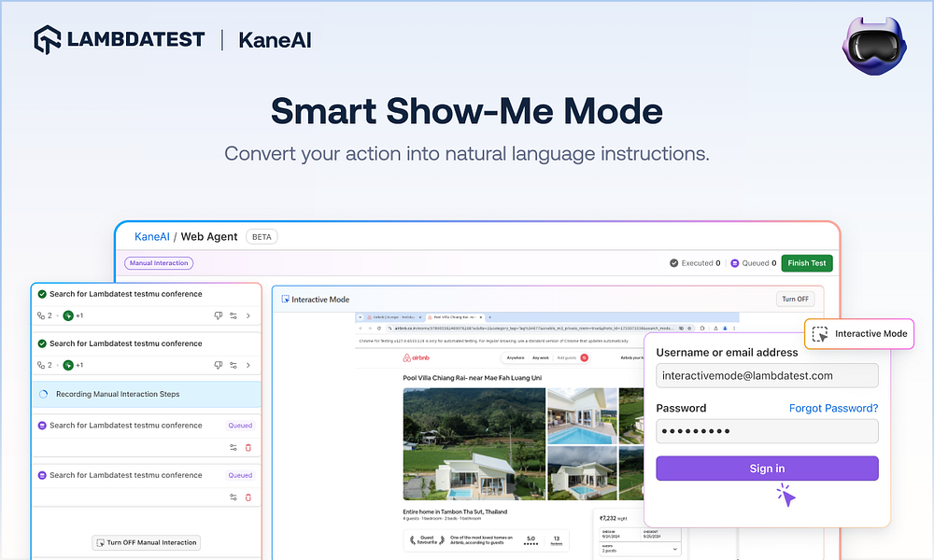Click the Pool Villa Chiang Rai listing title
934x560 pixels.
(473, 378)
